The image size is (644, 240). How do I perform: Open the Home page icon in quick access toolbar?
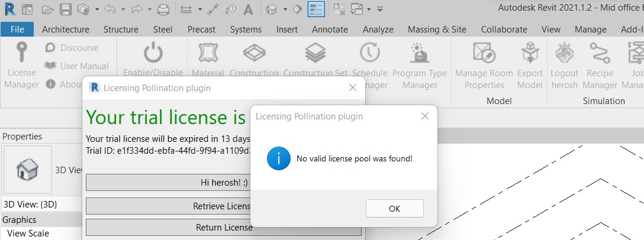[x=27, y=9]
